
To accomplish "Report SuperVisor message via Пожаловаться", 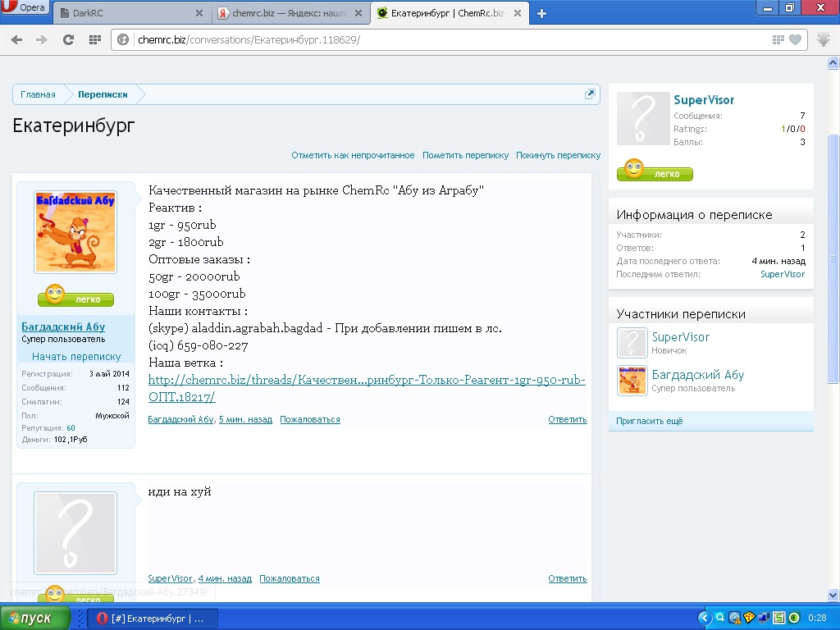I will pyautogui.click(x=290, y=578).
